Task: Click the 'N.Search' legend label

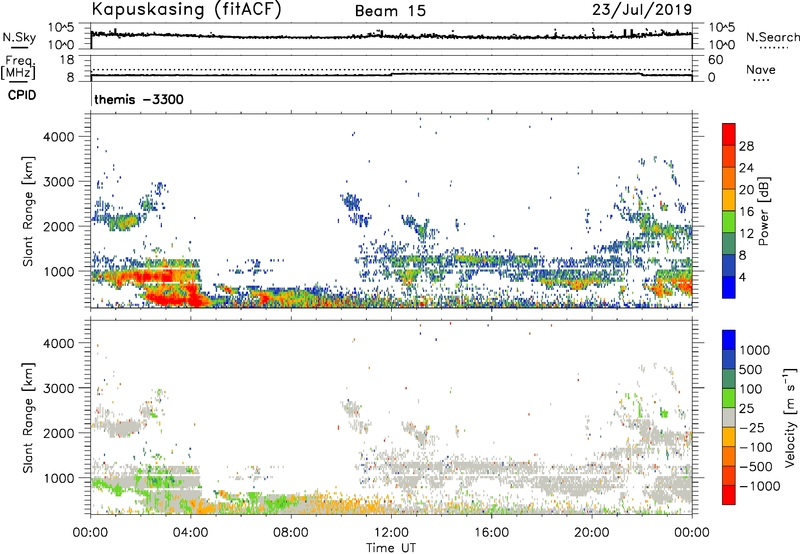Action: [772, 37]
